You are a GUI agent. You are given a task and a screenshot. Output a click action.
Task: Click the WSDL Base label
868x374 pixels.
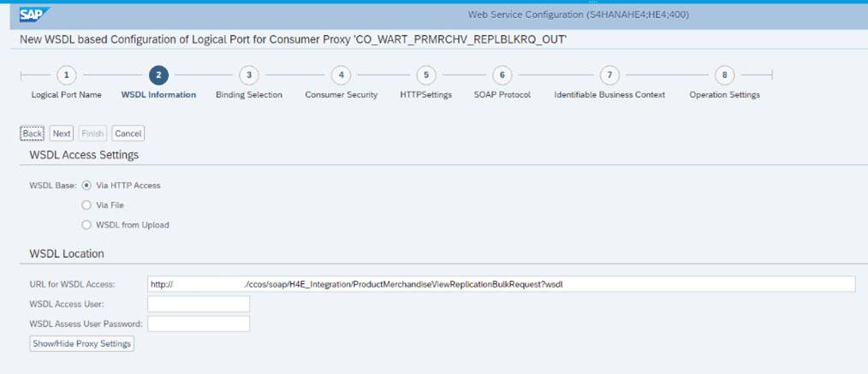pyautogui.click(x=52, y=186)
